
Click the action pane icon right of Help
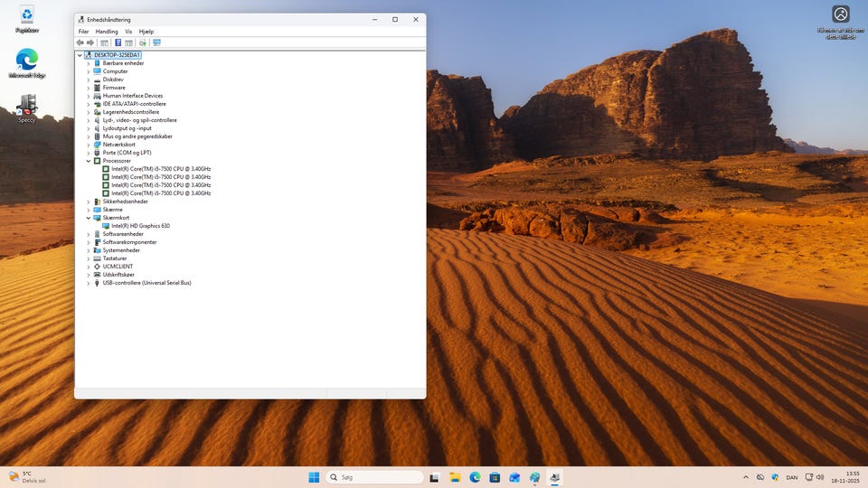point(129,42)
